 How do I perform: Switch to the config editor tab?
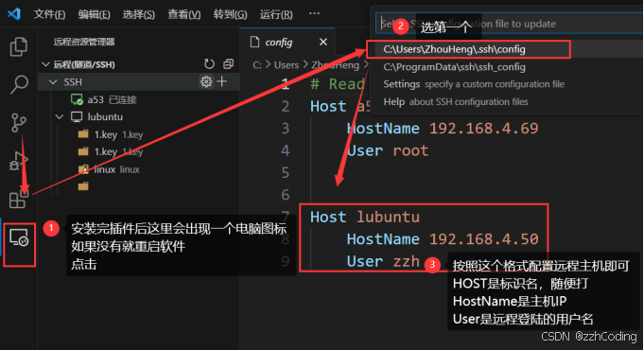(x=287, y=42)
